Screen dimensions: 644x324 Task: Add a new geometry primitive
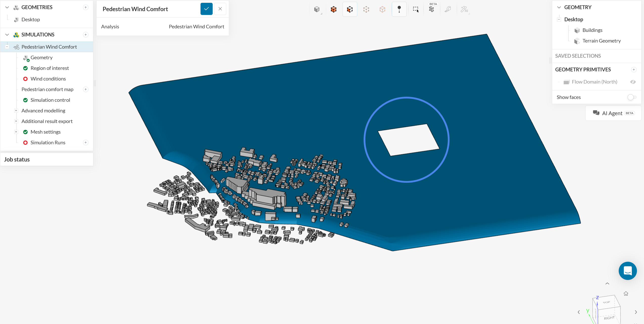(634, 70)
